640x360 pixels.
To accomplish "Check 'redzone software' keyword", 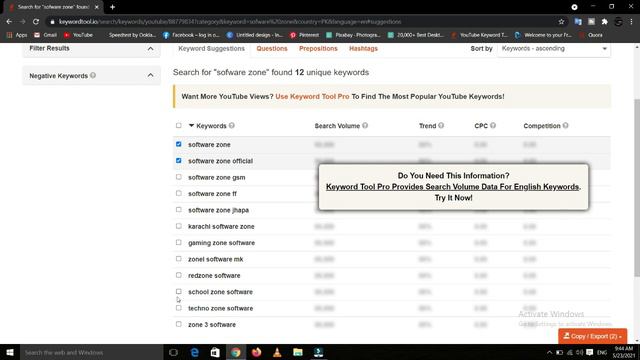I will 178,275.
